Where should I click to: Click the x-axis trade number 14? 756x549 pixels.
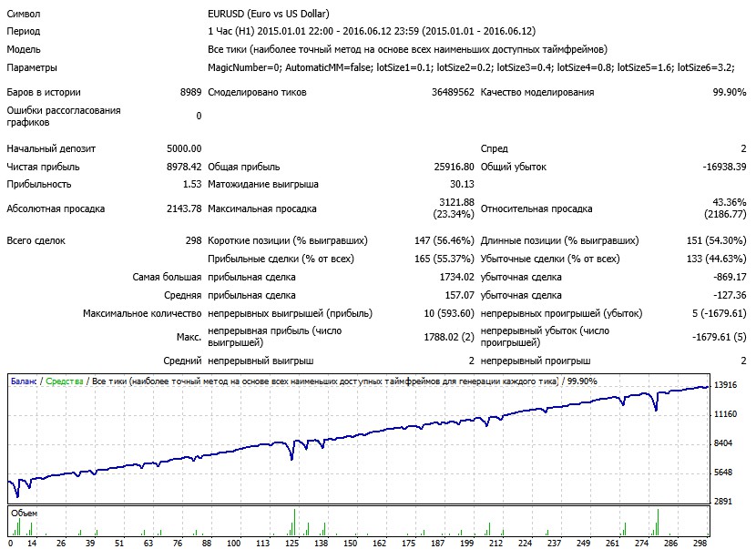click(32, 544)
